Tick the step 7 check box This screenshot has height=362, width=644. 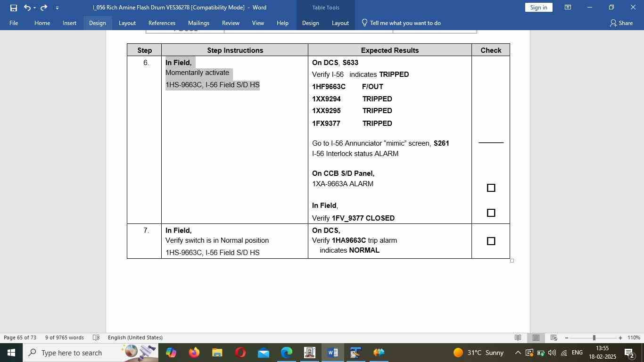[491, 241]
